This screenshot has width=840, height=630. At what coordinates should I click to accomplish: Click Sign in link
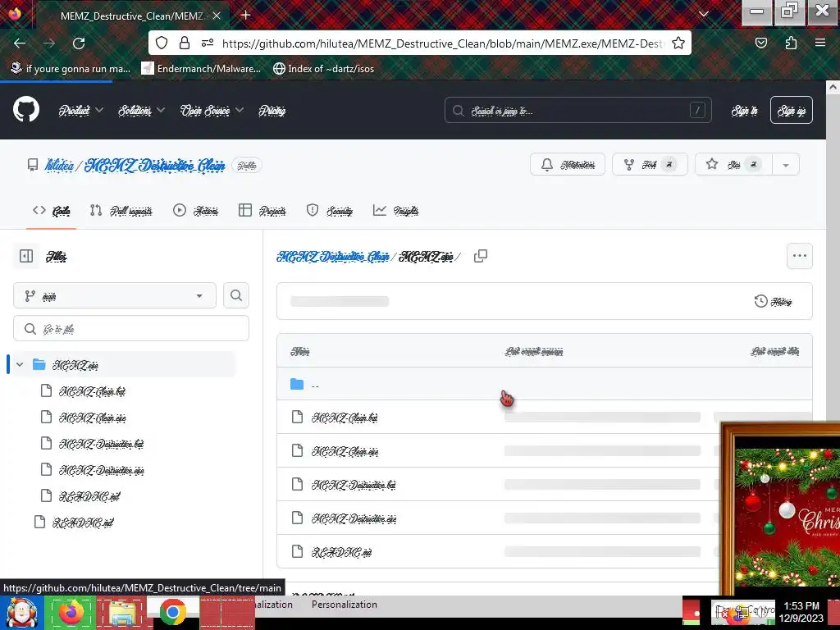[745, 111]
